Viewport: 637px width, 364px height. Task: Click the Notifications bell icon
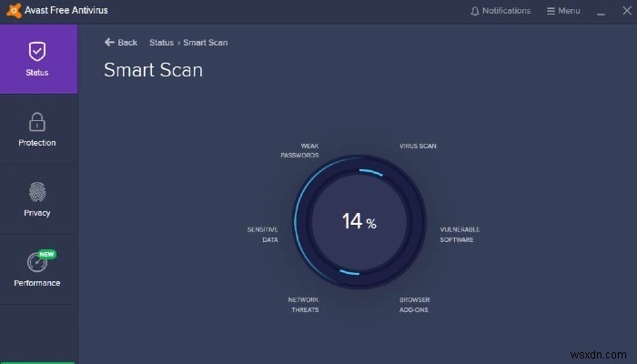click(x=474, y=11)
